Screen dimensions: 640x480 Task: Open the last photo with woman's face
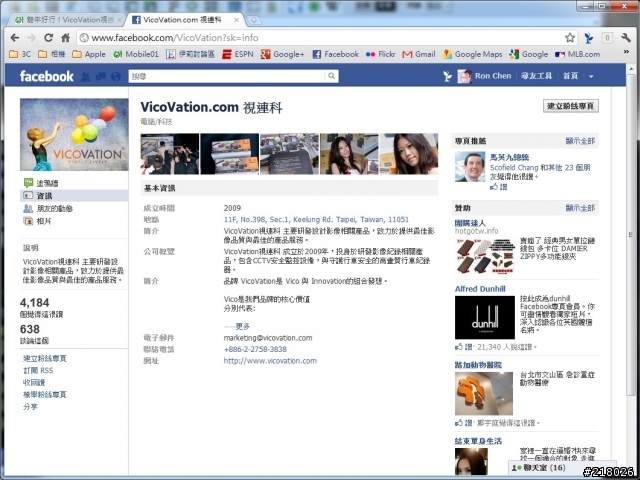click(x=409, y=154)
